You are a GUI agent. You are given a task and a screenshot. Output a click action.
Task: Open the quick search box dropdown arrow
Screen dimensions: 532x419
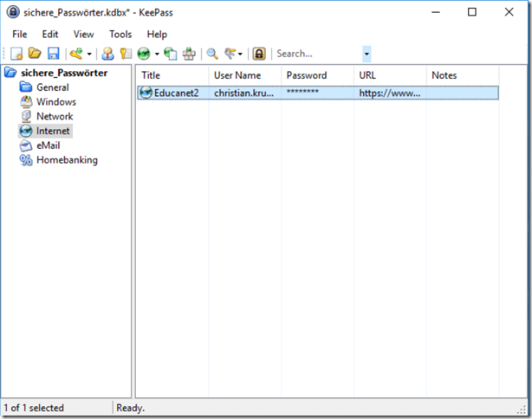click(x=367, y=54)
